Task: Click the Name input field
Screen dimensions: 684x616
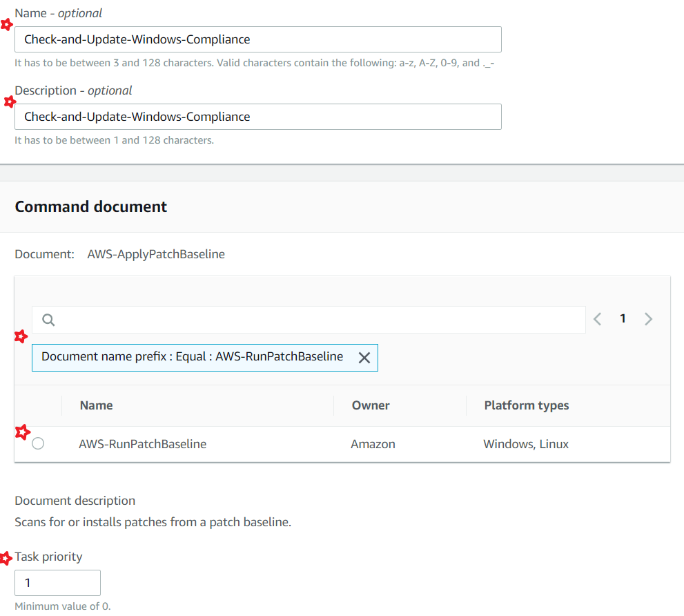Action: 258,39
